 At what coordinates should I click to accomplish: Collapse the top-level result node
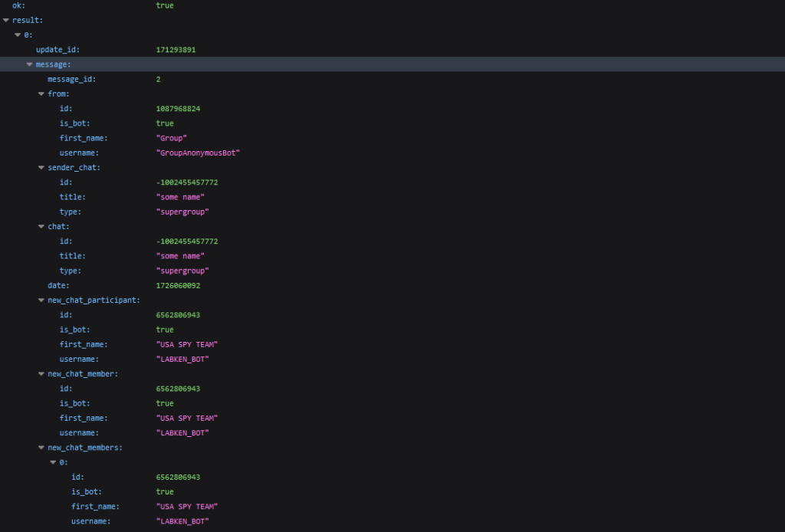pos(6,20)
